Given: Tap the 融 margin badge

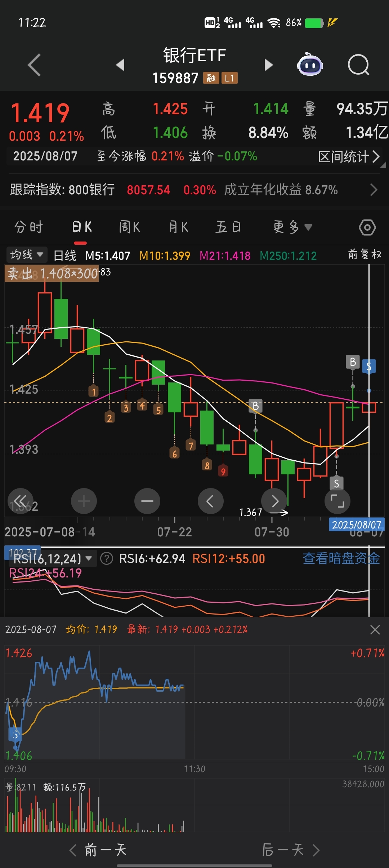Looking at the screenshot, I should 211,78.
